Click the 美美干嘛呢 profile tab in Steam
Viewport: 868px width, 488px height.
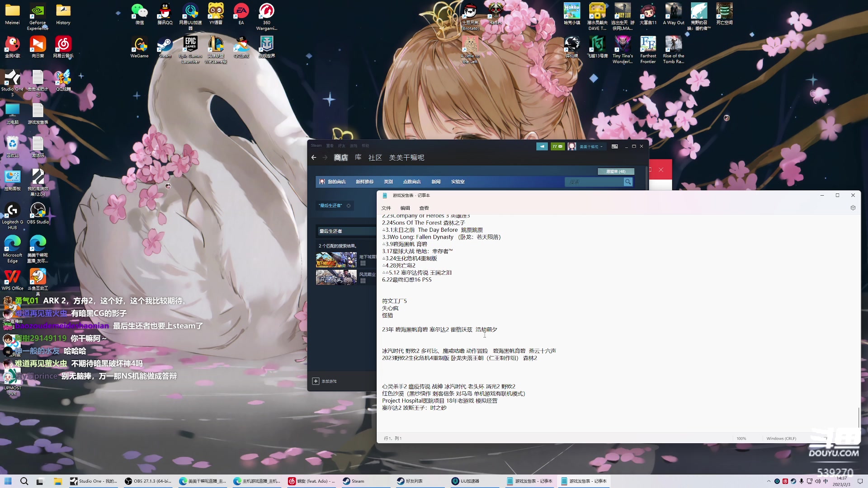point(406,158)
